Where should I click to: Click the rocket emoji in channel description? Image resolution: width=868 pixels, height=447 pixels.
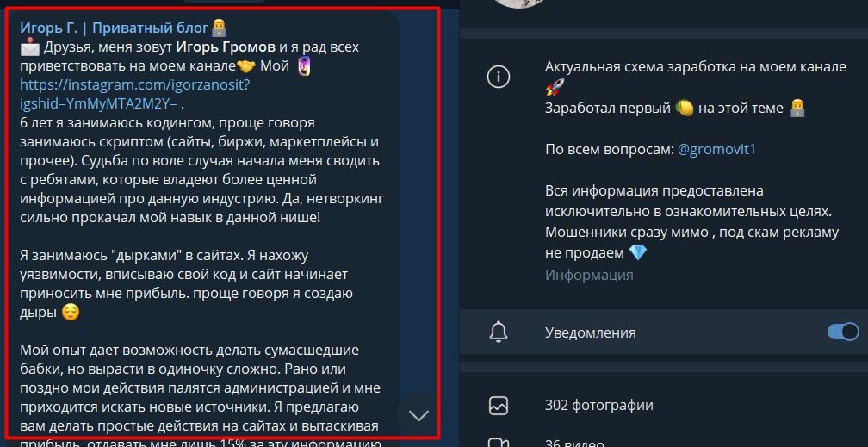click(555, 87)
